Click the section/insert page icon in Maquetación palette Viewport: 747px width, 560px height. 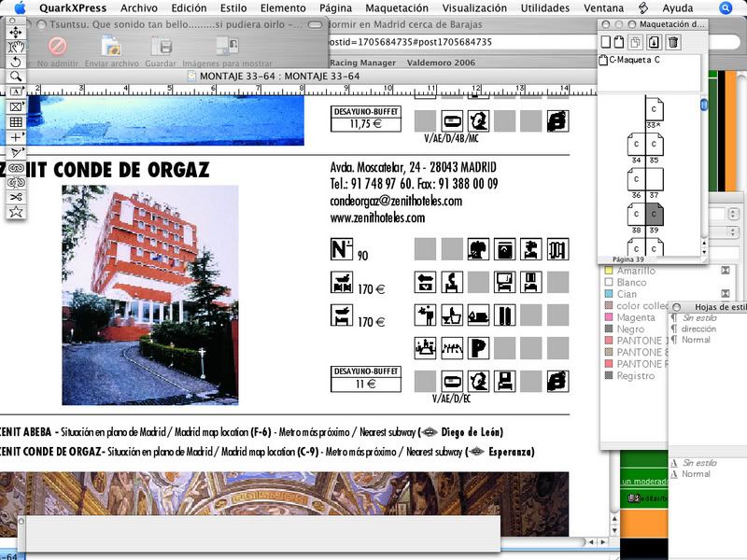(655, 42)
